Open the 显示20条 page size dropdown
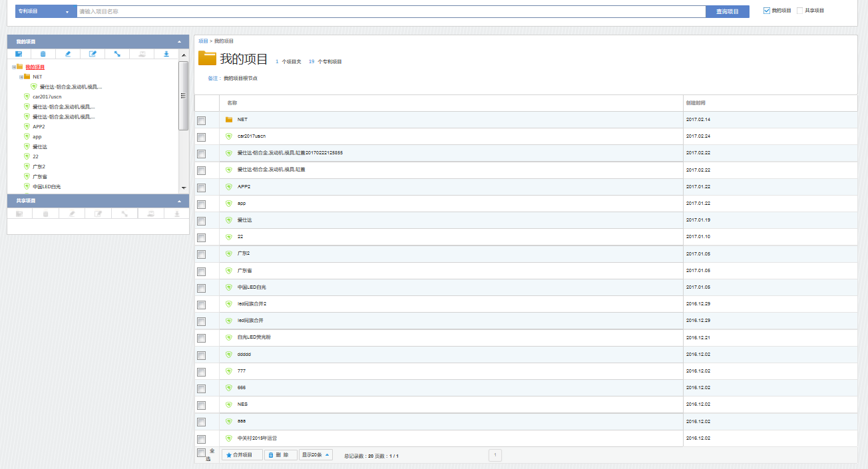Image resolution: width=868 pixels, height=469 pixels. click(316, 455)
